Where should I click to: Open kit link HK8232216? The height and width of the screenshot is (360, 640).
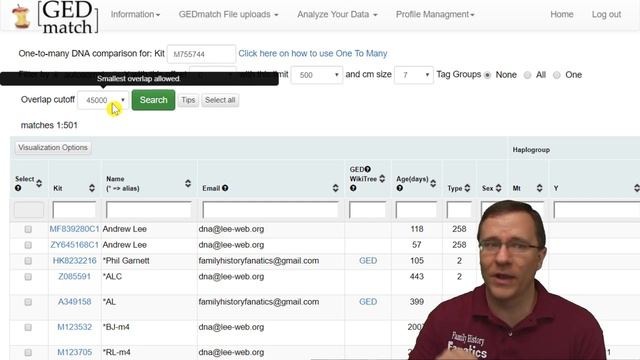[x=74, y=260]
